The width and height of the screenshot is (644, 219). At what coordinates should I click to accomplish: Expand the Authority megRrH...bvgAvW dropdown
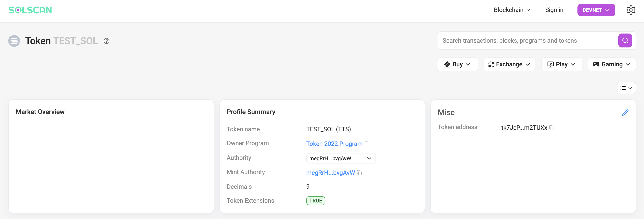[x=341, y=158]
